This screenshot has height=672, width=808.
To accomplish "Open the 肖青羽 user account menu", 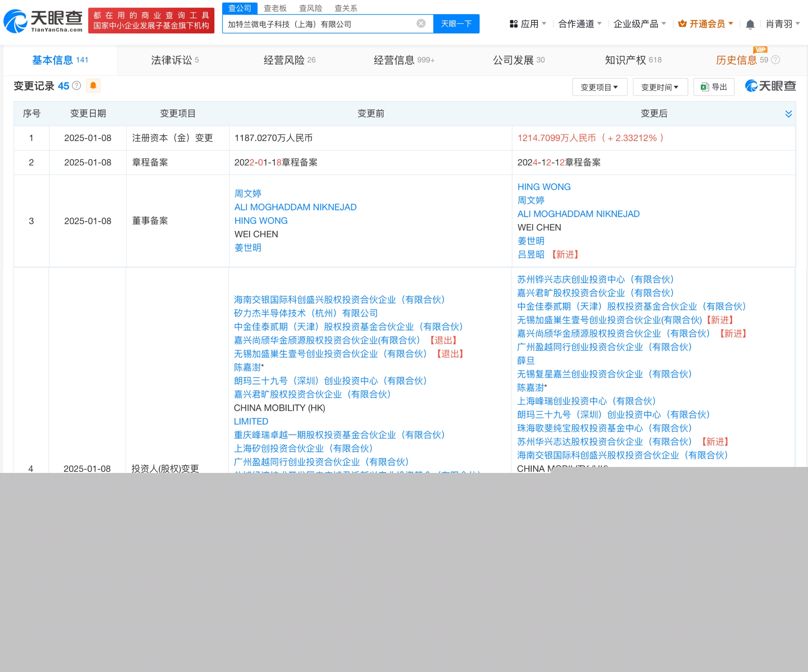I will [x=783, y=24].
